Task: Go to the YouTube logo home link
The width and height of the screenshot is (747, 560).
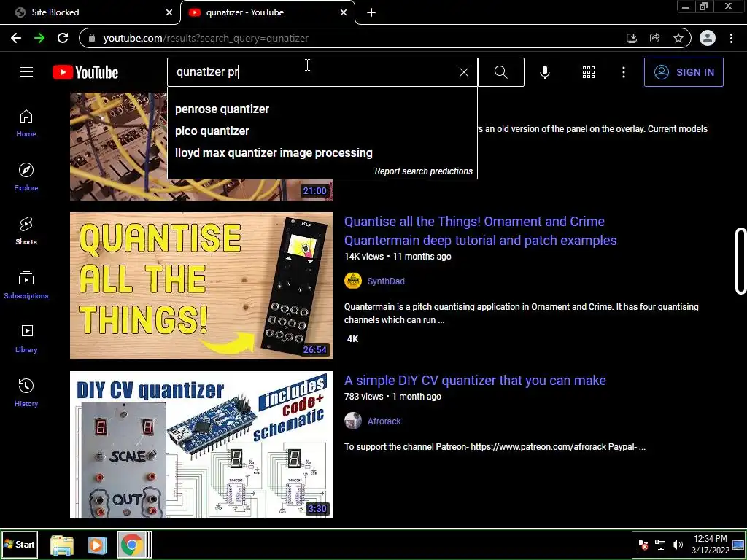Action: pos(85,72)
